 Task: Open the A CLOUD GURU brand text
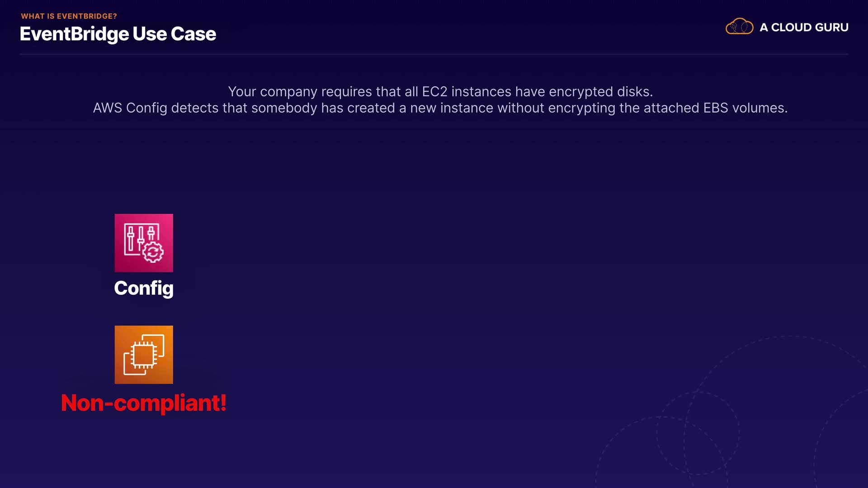point(804,28)
